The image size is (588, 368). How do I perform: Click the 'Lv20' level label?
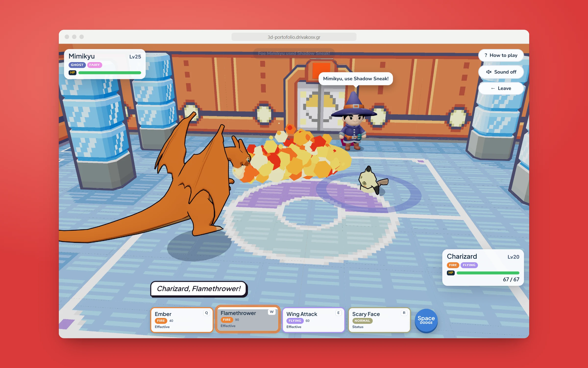[x=513, y=257]
